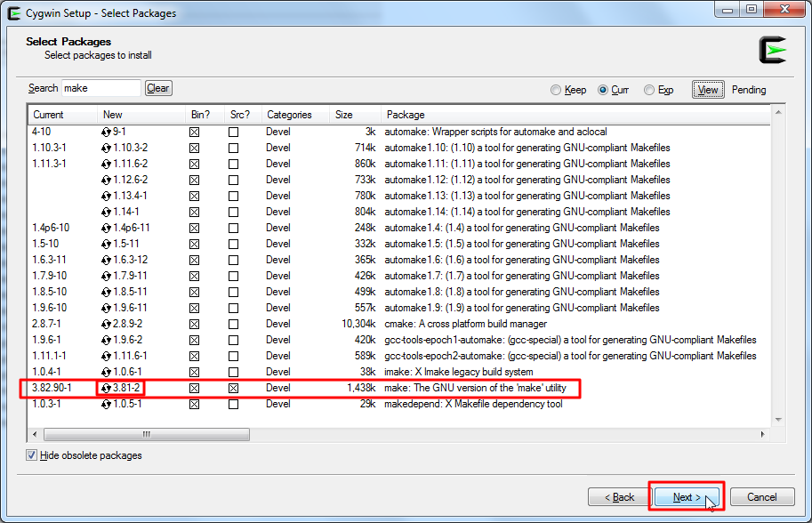Toggle Src checkbox for make package
Screen dimensions: 812x523
pos(234,389)
